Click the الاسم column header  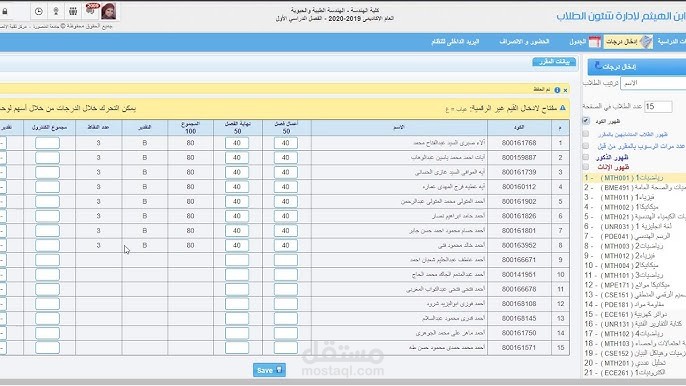[x=399, y=127]
